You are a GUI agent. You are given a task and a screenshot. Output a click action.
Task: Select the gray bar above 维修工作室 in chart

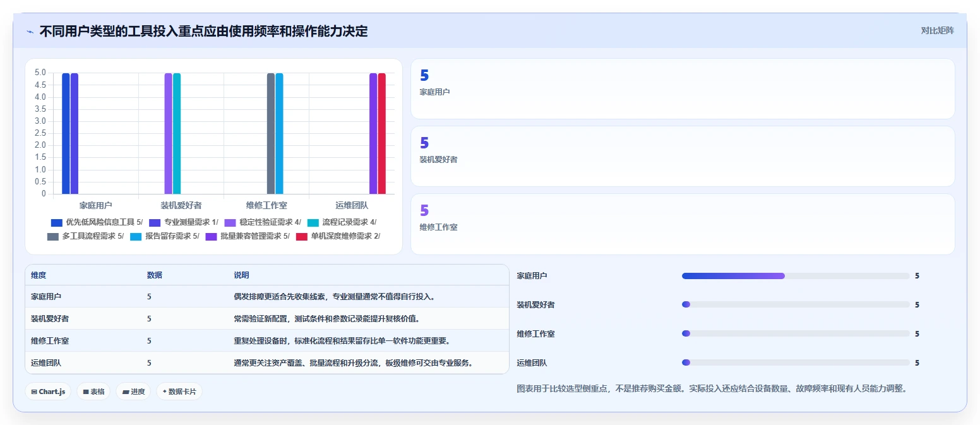[271, 133]
